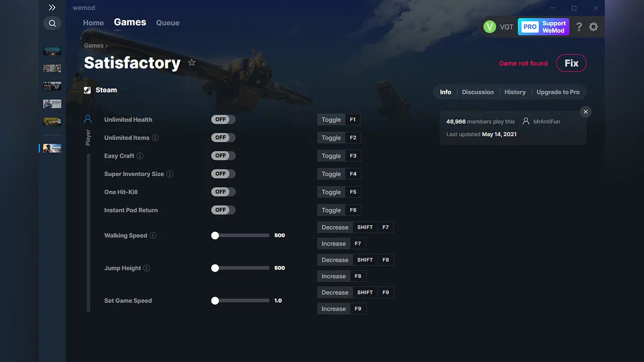
Task: Click the Jump Height slider handle
Action: click(215, 268)
